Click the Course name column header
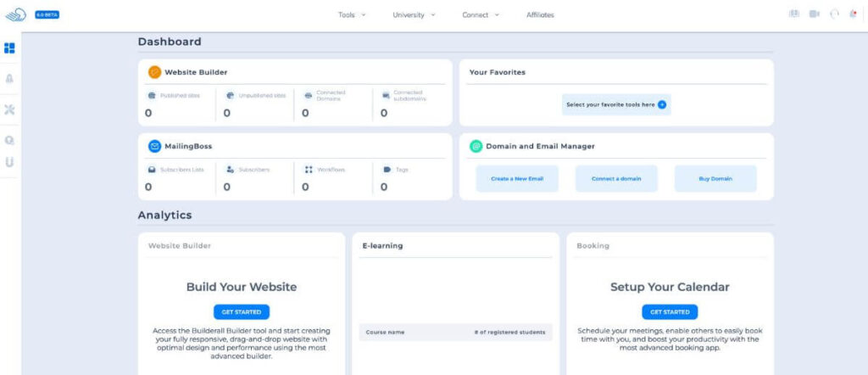Image resolution: width=868 pixels, height=375 pixels. (x=386, y=333)
